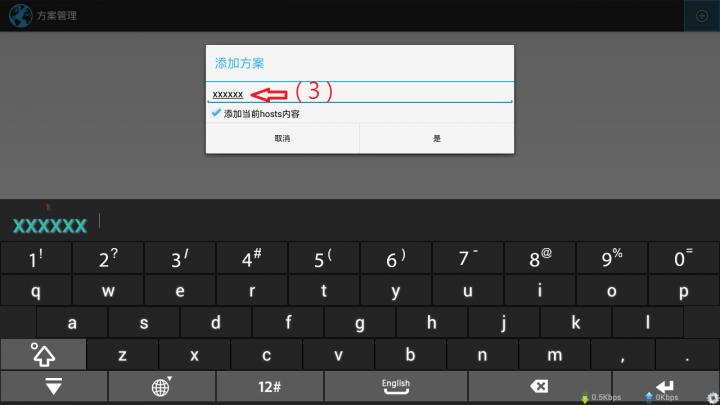Open settings gear in bottom corner
720x405 pixels.
coord(713,398)
